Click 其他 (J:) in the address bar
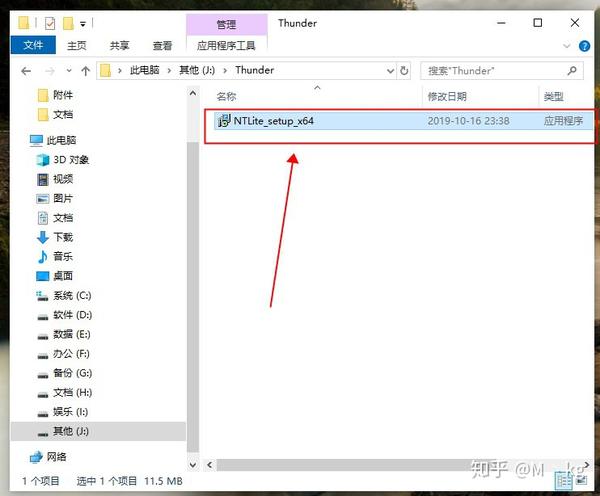The height and width of the screenshot is (496, 600). pos(197,70)
